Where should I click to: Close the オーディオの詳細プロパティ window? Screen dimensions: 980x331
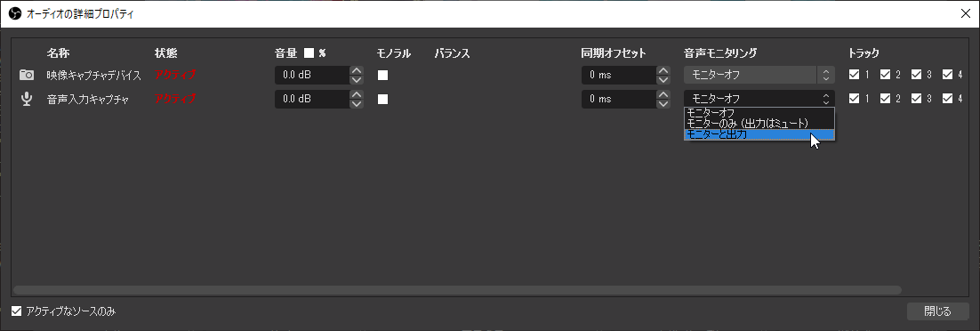point(965,13)
